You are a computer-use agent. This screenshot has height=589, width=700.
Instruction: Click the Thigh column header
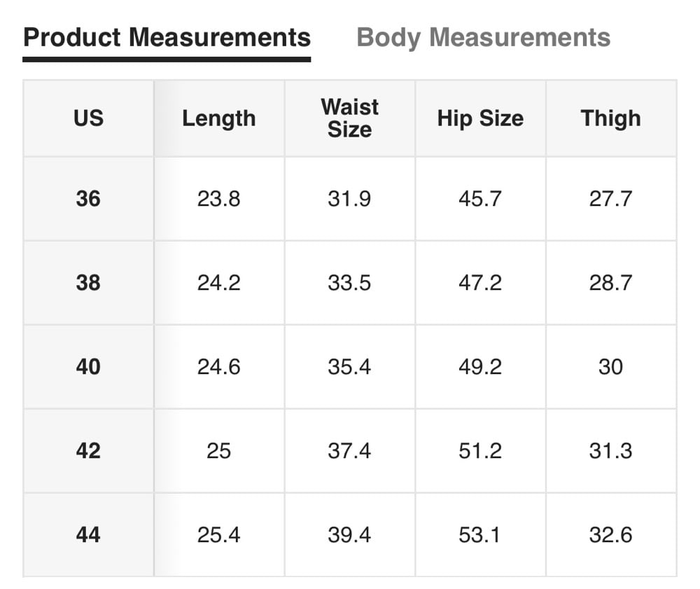610,118
